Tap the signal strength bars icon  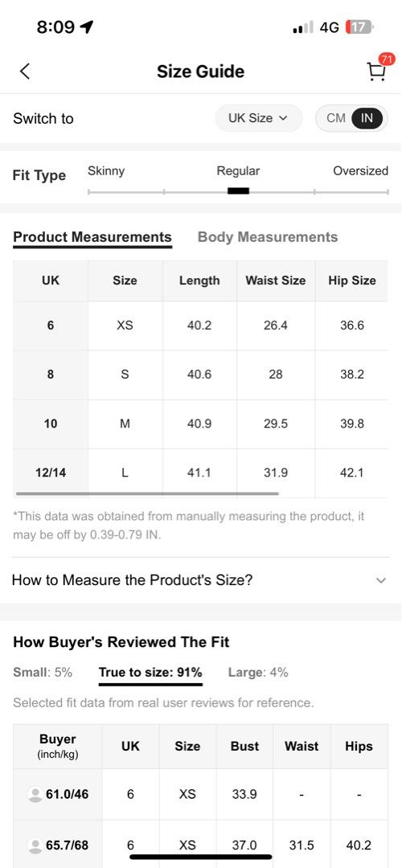pos(303,27)
